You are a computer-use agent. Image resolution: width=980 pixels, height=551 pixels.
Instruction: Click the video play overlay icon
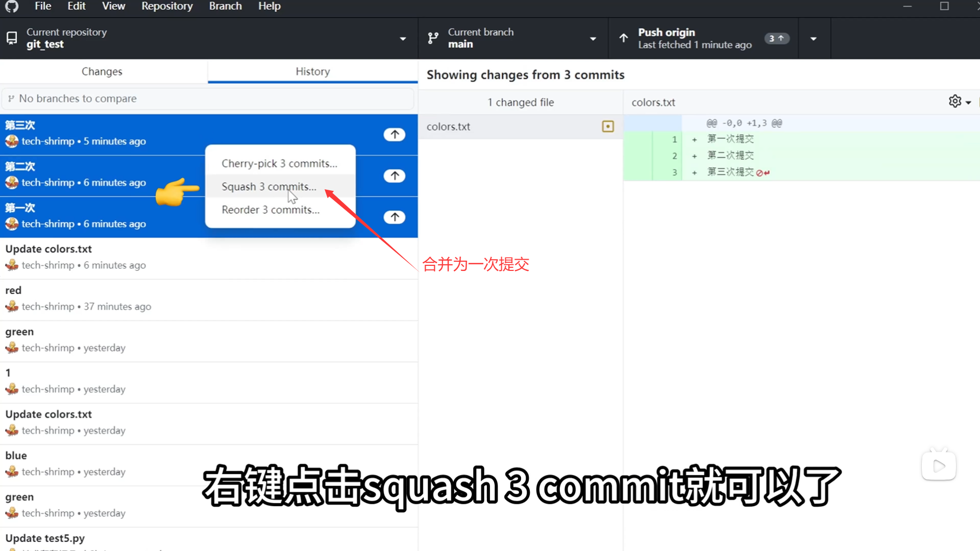[938, 465]
